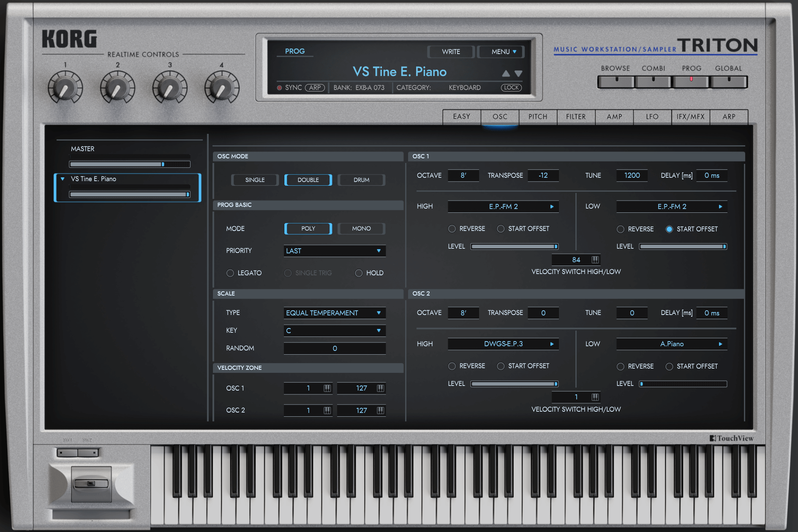This screenshot has width=798, height=532.
Task: Switch to the EASY tab
Action: 461,117
